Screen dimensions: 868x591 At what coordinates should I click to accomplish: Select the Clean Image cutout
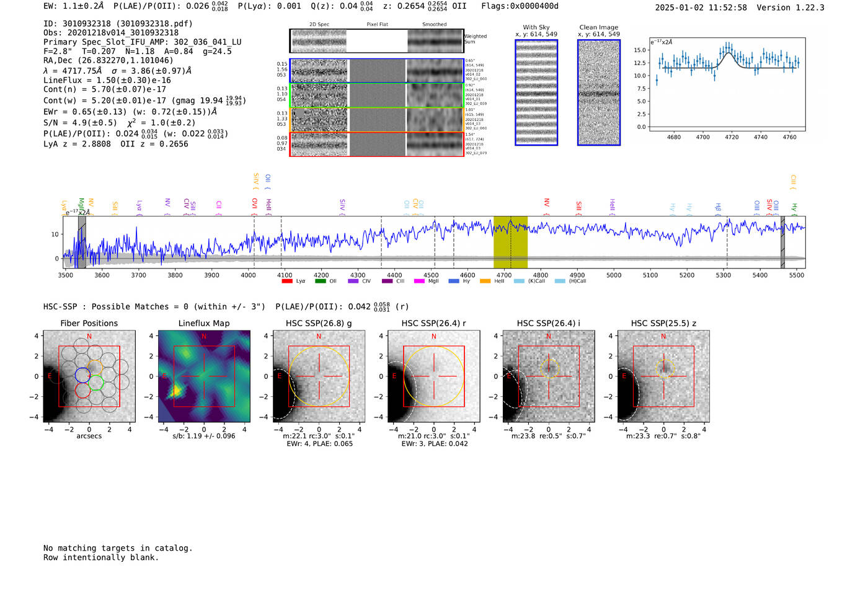(x=599, y=92)
